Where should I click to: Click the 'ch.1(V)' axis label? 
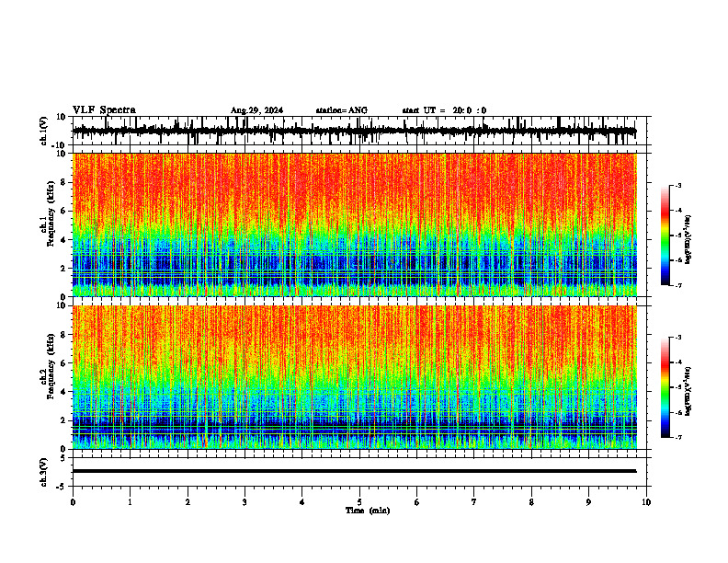pos(44,131)
